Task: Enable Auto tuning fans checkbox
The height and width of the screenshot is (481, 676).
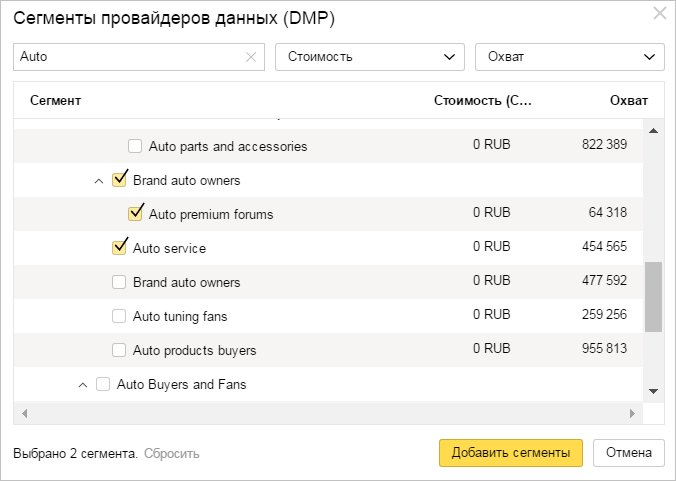Action: [120, 316]
